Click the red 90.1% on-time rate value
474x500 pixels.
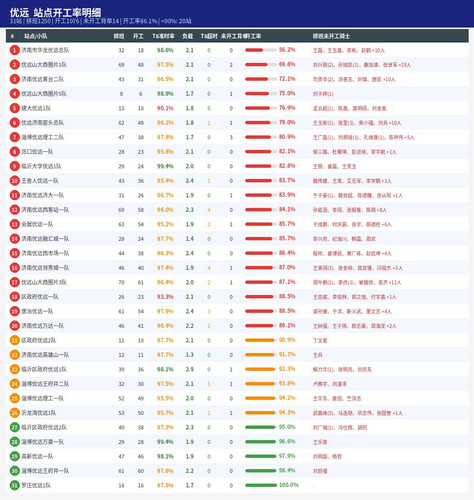[165, 108]
